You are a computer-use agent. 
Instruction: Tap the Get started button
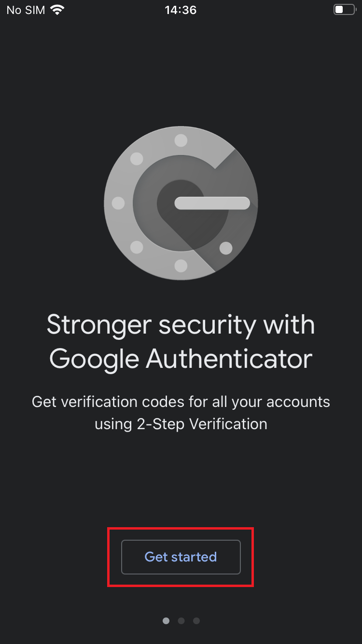pyautogui.click(x=181, y=557)
